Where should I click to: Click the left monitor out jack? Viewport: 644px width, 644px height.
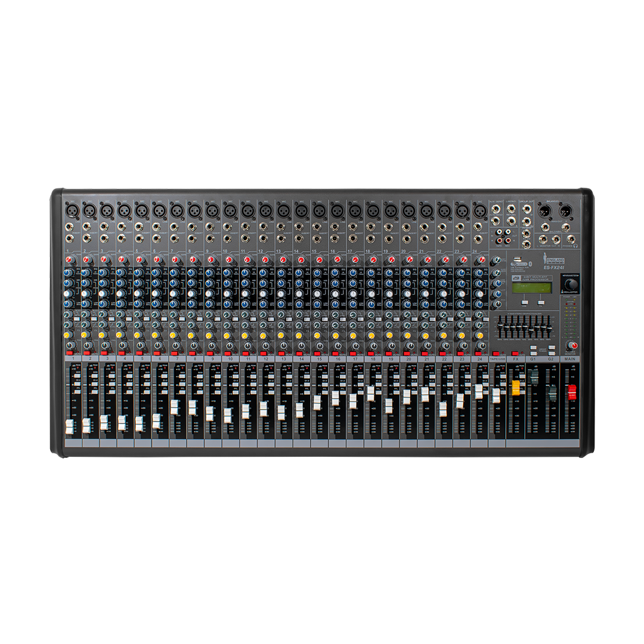tap(543, 239)
